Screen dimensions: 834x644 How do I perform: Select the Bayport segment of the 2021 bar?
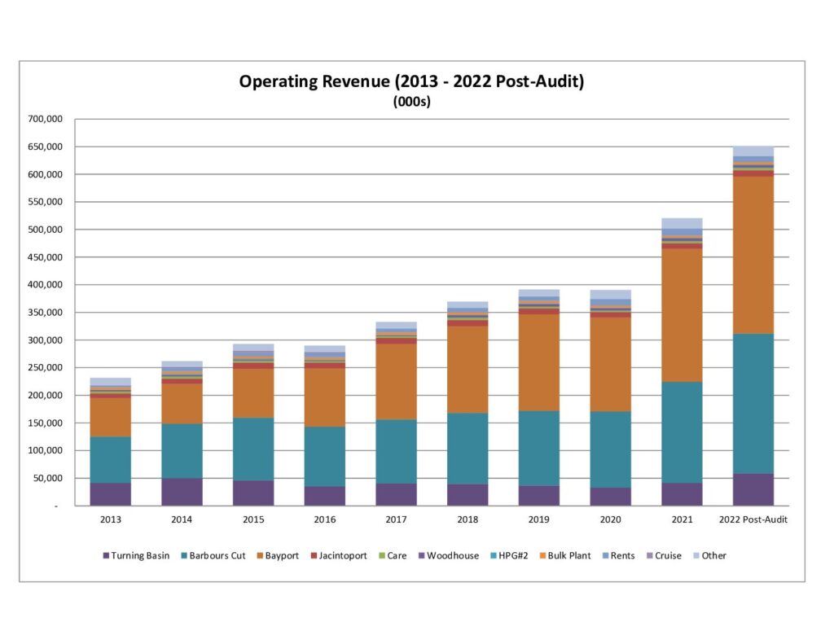[682, 315]
